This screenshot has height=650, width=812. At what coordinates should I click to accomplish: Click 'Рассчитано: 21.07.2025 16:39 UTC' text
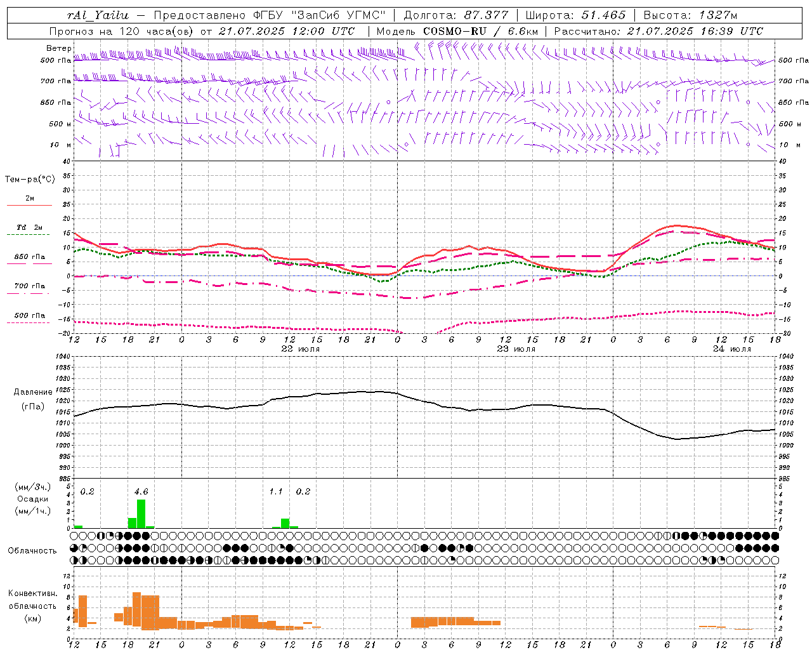pyautogui.click(x=658, y=31)
